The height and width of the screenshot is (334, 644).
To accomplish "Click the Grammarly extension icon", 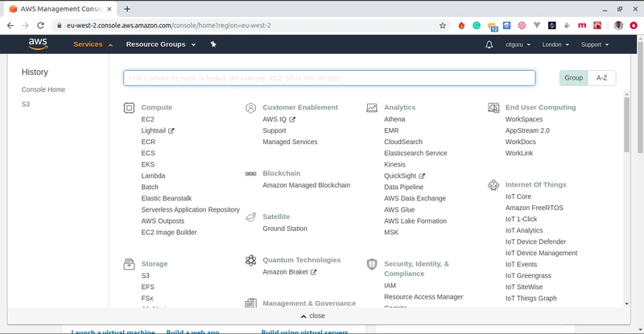I will coord(477,26).
